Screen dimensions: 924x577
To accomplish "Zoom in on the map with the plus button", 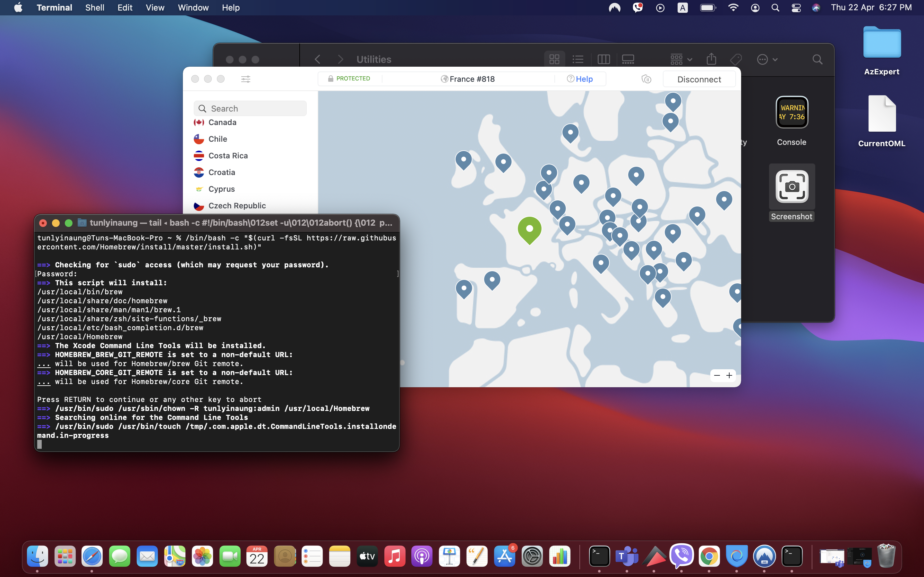I will pos(729,375).
